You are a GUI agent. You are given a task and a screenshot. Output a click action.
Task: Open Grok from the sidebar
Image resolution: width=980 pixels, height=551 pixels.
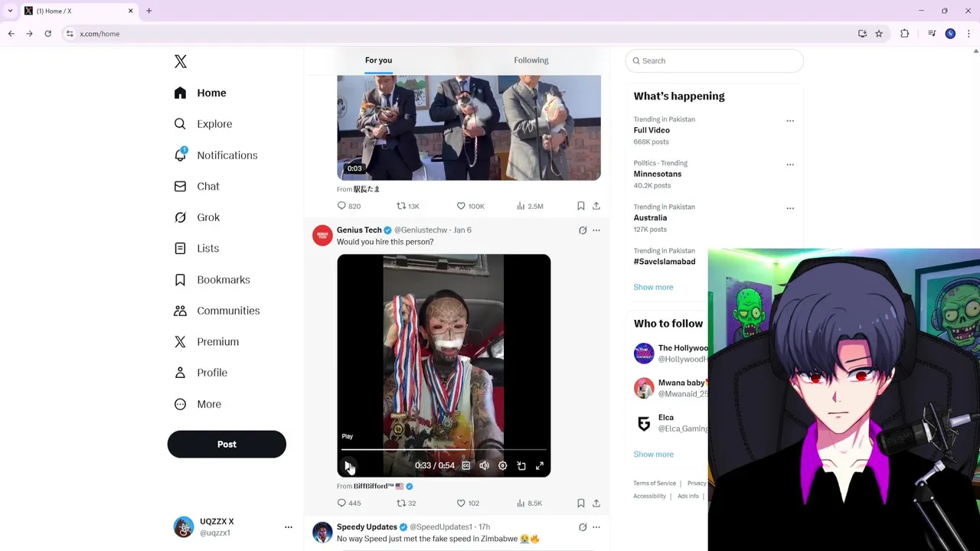tap(197, 217)
